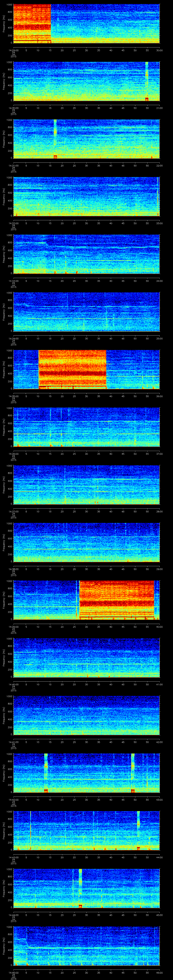Click the 14:44:00 start time label

13,915
